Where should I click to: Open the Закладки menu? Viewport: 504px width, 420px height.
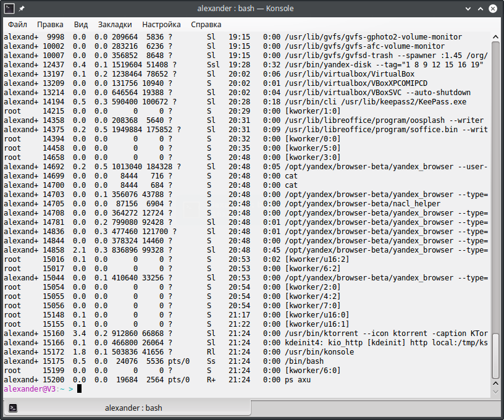(x=115, y=24)
